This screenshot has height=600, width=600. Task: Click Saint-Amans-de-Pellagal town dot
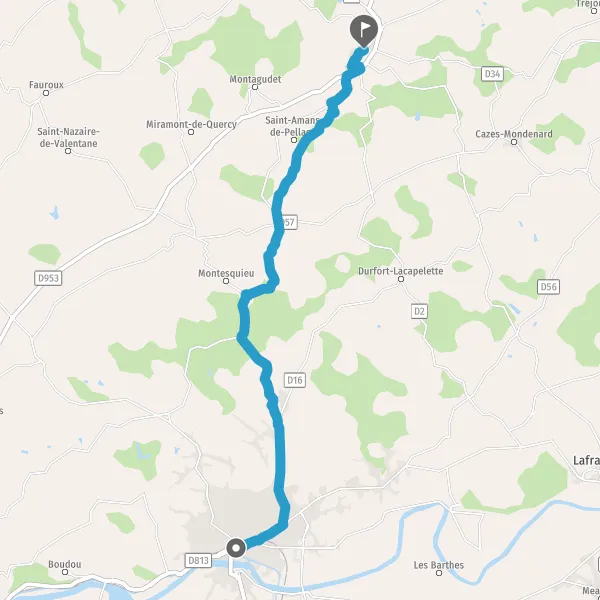click(294, 140)
